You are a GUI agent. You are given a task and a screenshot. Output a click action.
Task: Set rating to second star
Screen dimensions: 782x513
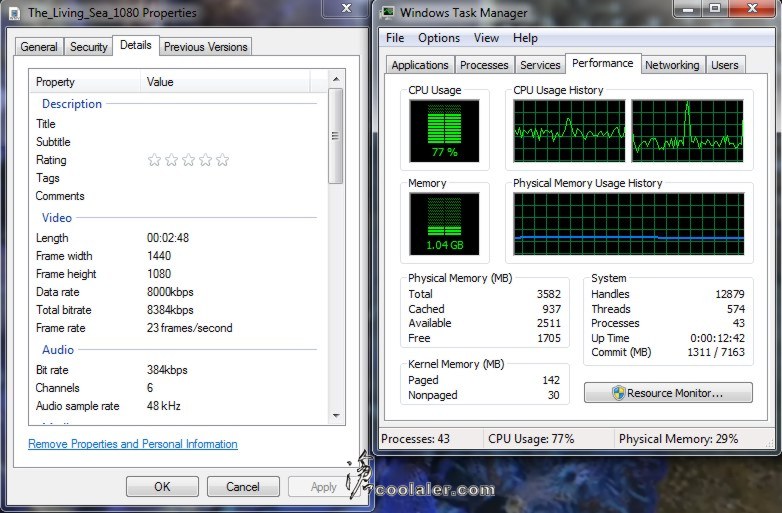(172, 160)
